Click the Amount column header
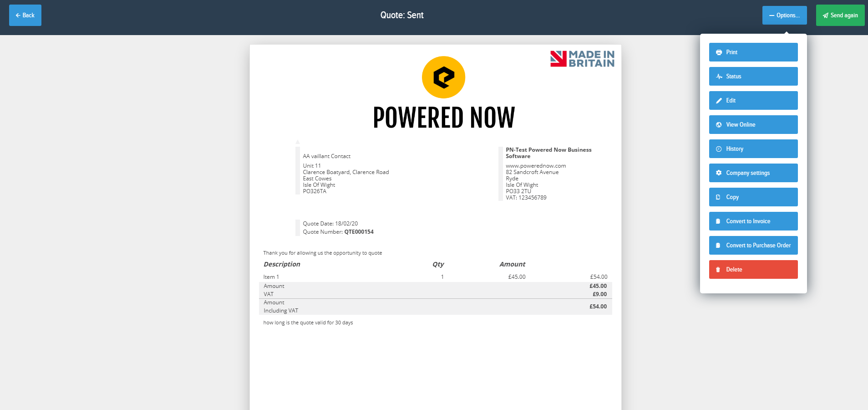868x410 pixels. coord(512,264)
